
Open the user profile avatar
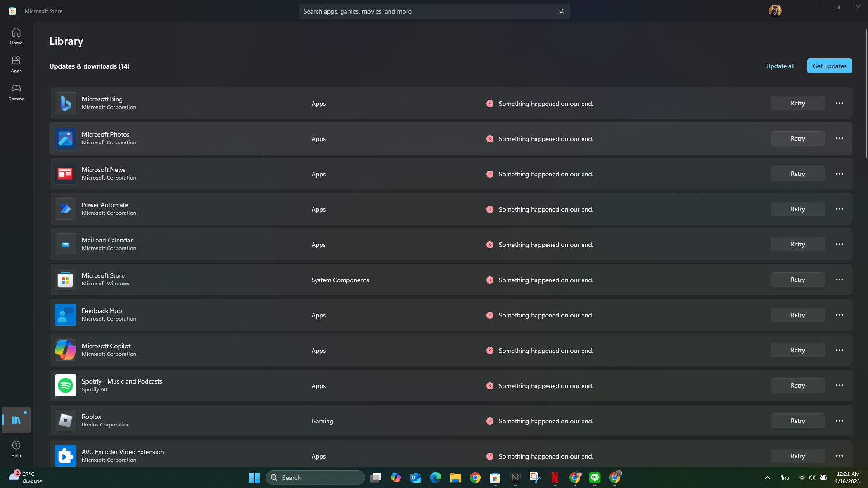(775, 10)
